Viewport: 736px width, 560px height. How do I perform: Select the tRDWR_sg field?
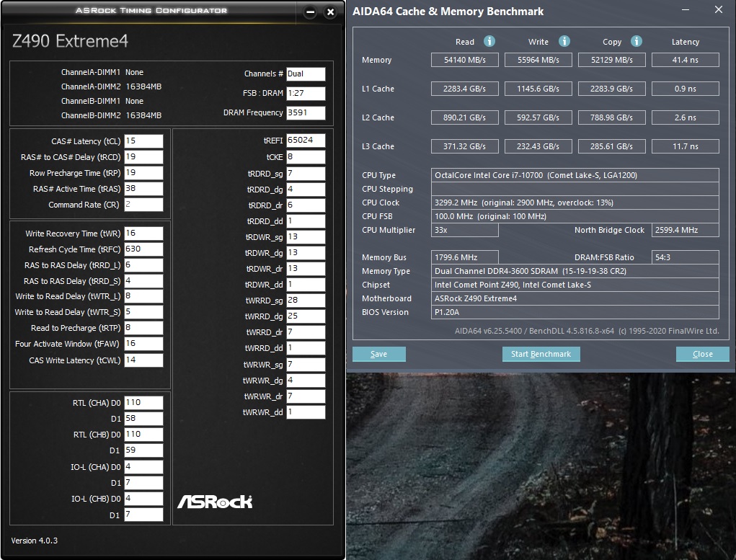point(306,237)
